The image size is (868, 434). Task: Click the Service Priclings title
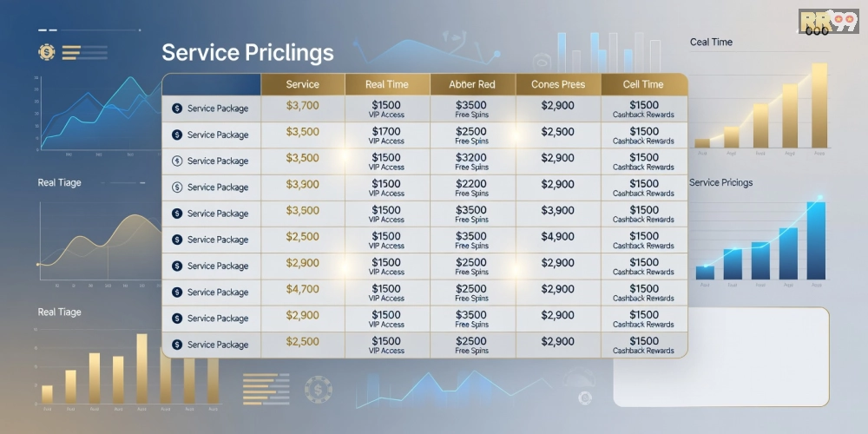[247, 53]
